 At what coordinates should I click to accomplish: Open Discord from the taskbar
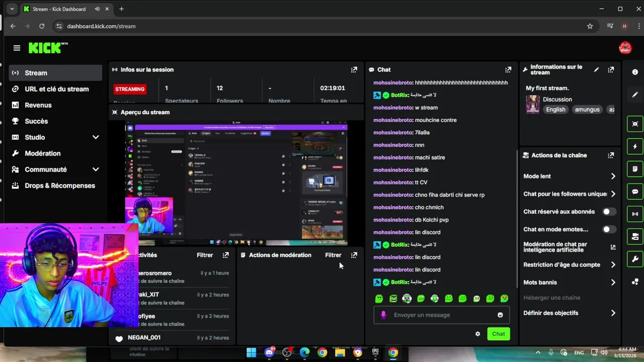pos(269,352)
